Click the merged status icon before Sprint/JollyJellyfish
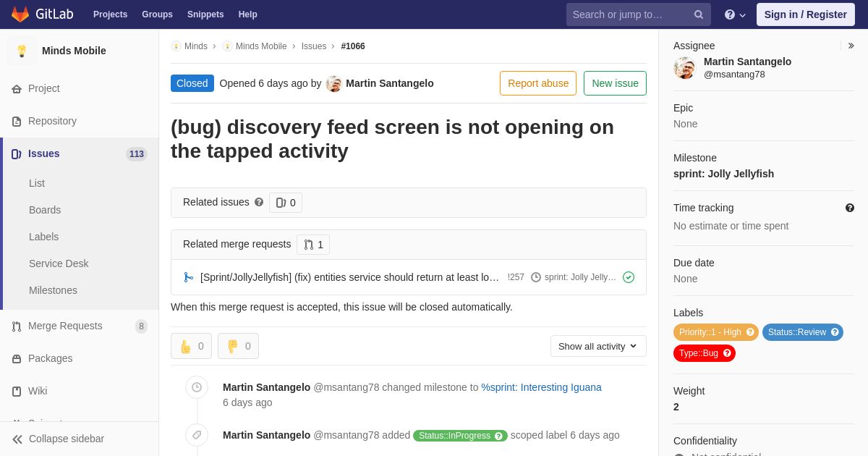 tap(189, 277)
